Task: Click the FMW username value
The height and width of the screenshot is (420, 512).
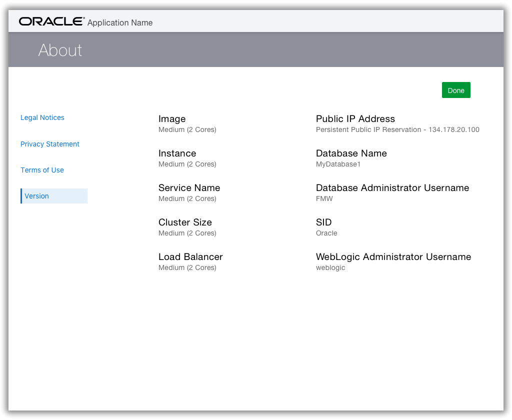Action: click(x=324, y=199)
